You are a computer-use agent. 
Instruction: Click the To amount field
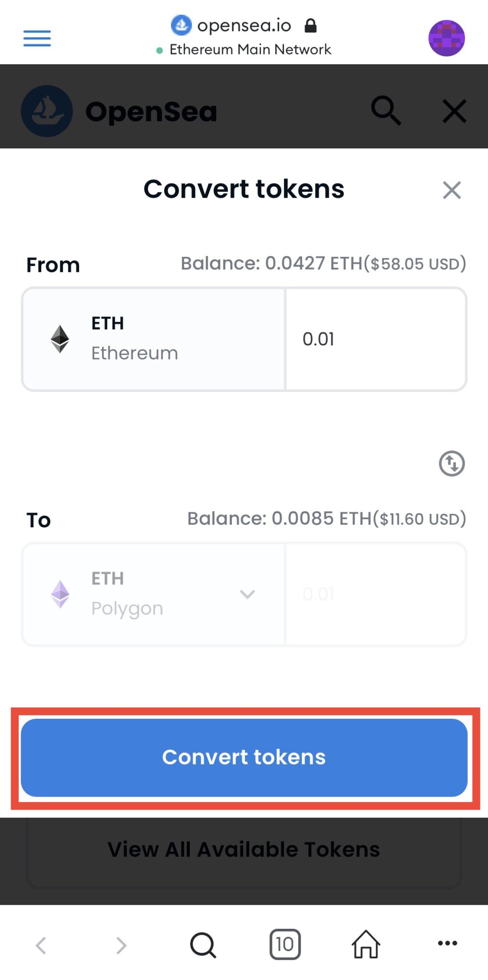point(375,594)
